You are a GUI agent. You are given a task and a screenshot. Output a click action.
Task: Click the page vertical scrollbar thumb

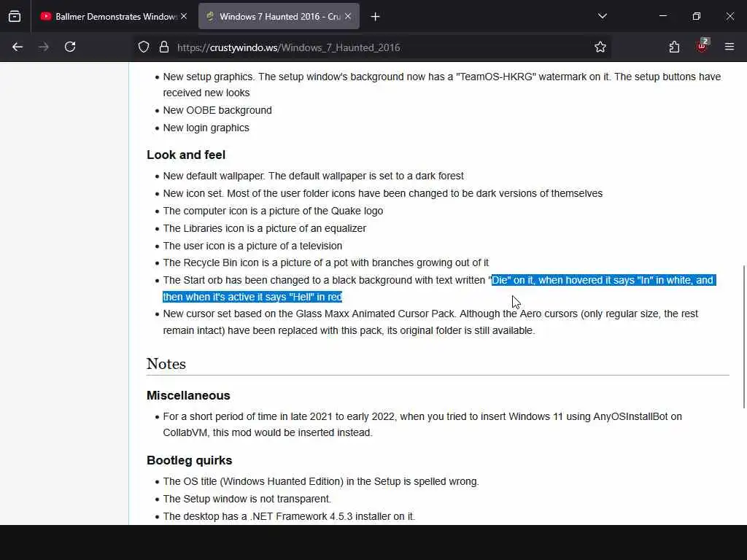pyautogui.click(x=744, y=336)
